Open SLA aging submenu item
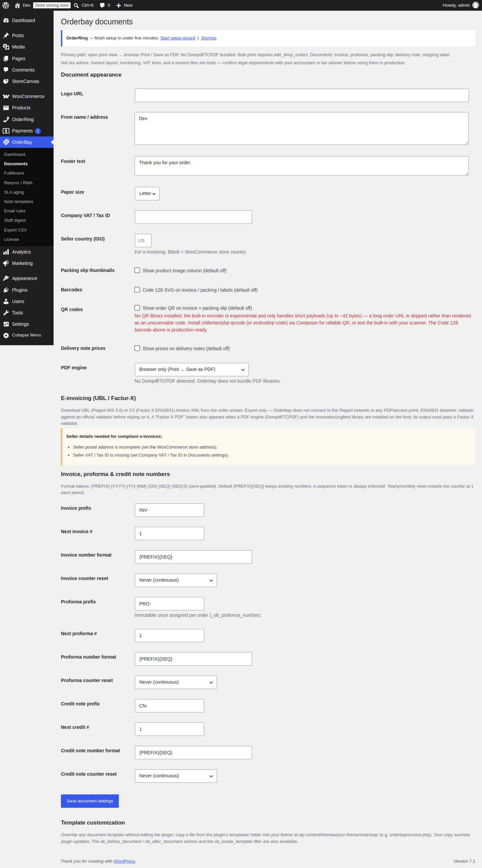 (x=14, y=192)
